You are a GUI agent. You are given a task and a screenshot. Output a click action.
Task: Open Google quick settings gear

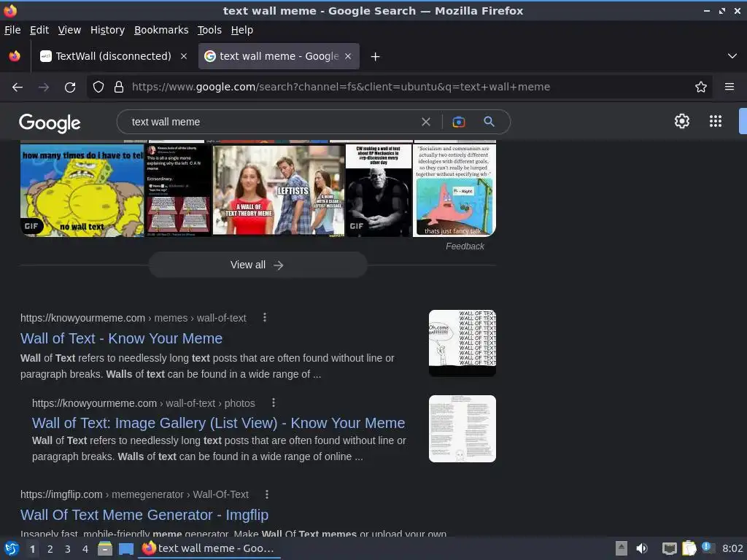pyautogui.click(x=682, y=121)
